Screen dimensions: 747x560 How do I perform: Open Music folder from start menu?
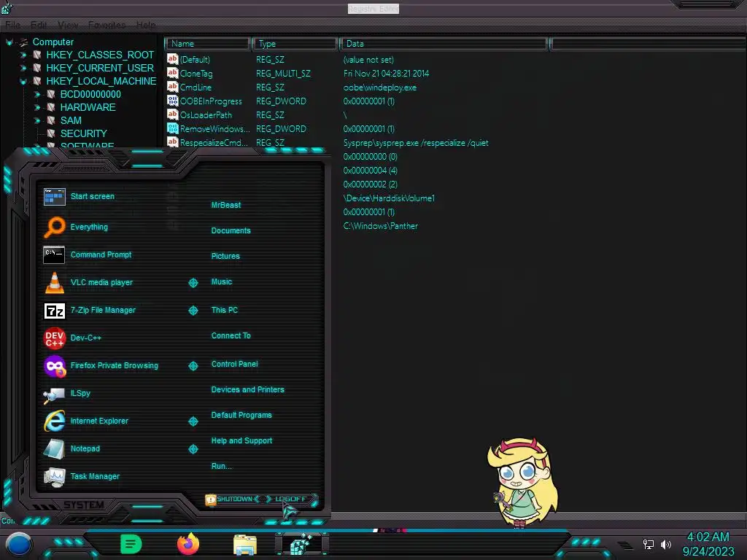[x=222, y=282]
